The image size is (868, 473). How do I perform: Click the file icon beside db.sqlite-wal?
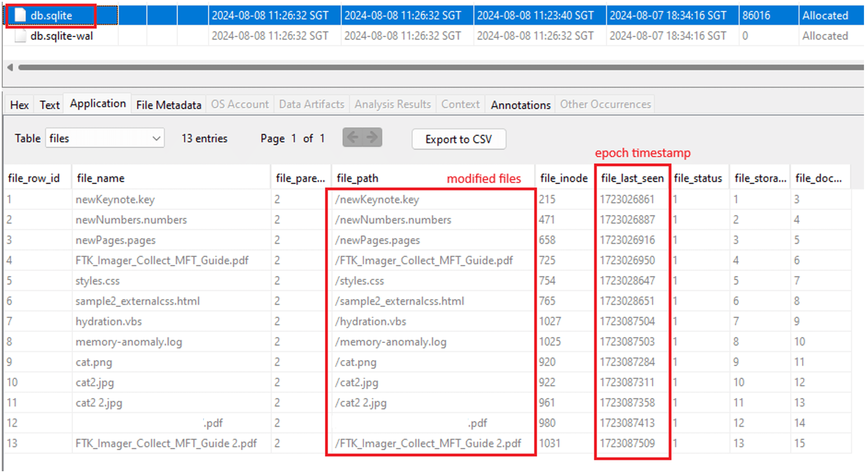coord(20,36)
